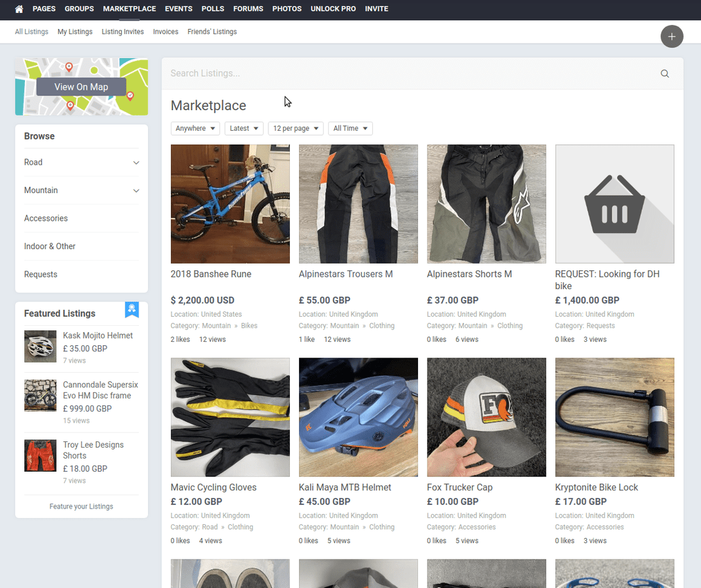The height and width of the screenshot is (588, 701).
Task: Click Requests category under DH bike listing
Action: pyautogui.click(x=601, y=326)
